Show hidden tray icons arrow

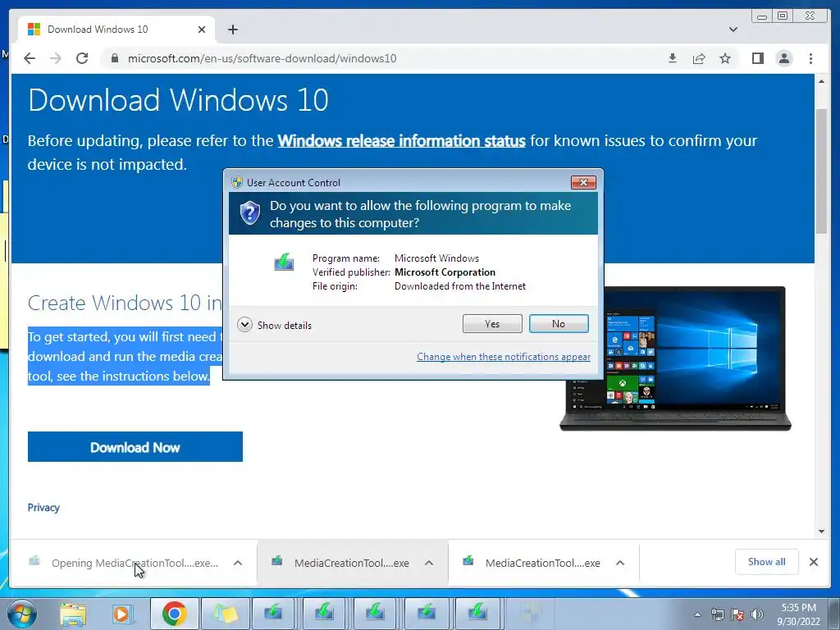(697, 614)
